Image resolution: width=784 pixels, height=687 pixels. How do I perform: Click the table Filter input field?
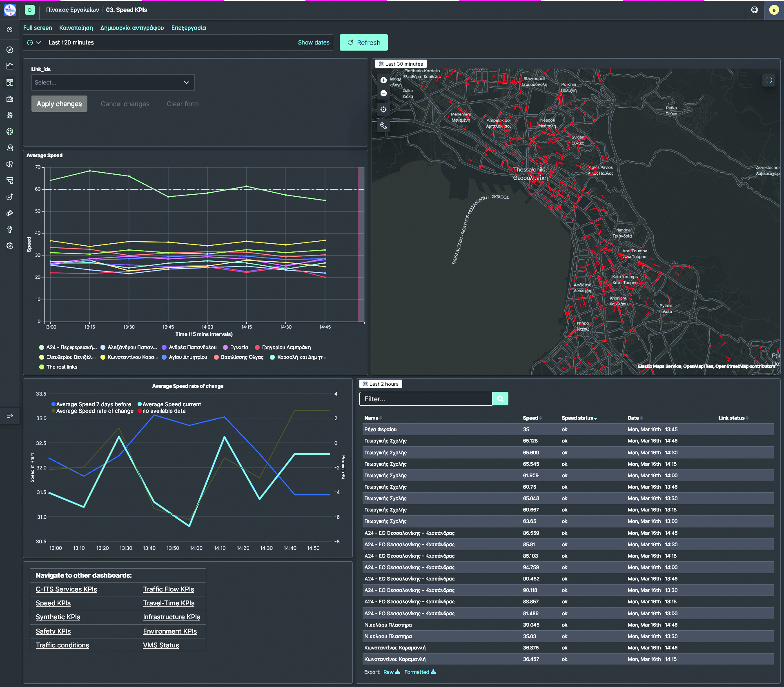[425, 399]
